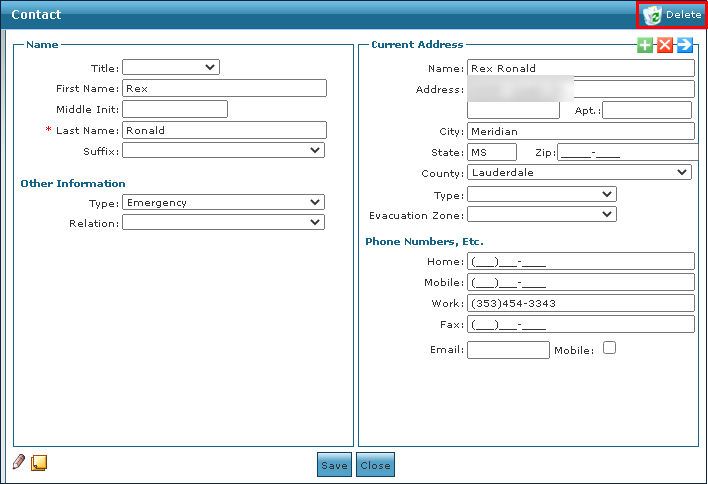Click the green plus add address icon
The image size is (708, 484).
[x=646, y=45]
